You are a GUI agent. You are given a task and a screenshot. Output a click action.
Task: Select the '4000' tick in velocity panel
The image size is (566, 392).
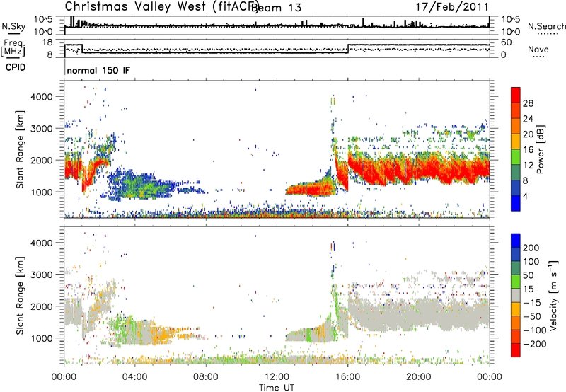42,243
